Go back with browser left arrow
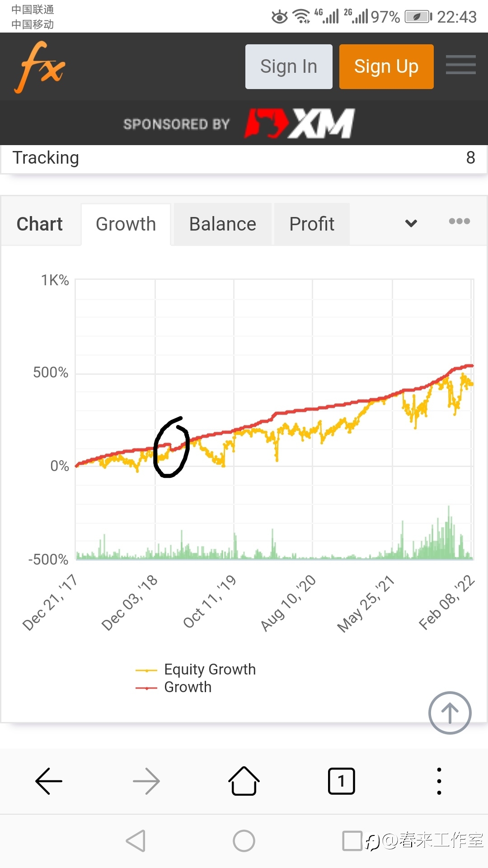488x868 pixels. (49, 781)
